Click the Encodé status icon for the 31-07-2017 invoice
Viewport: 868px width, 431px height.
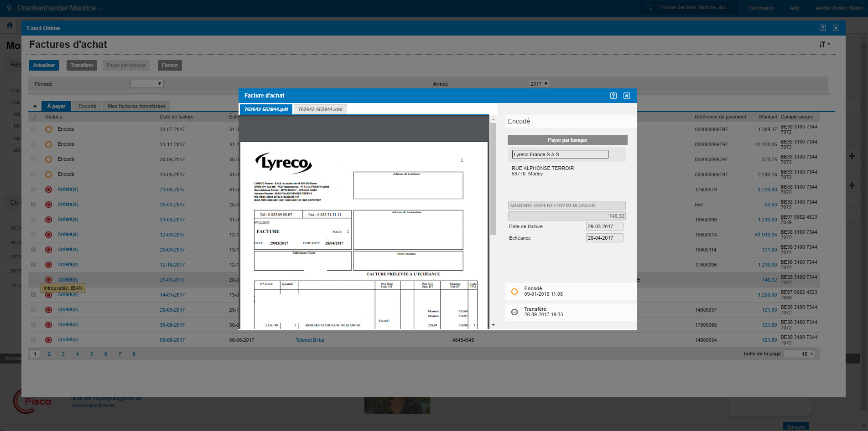(x=49, y=129)
